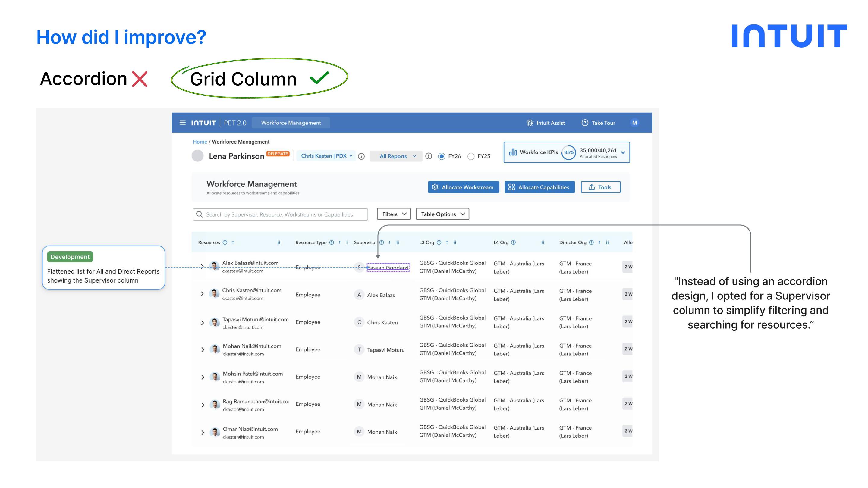Focus the Supervisor, Resource search field
This screenshot has height=488, width=868.
click(x=280, y=214)
